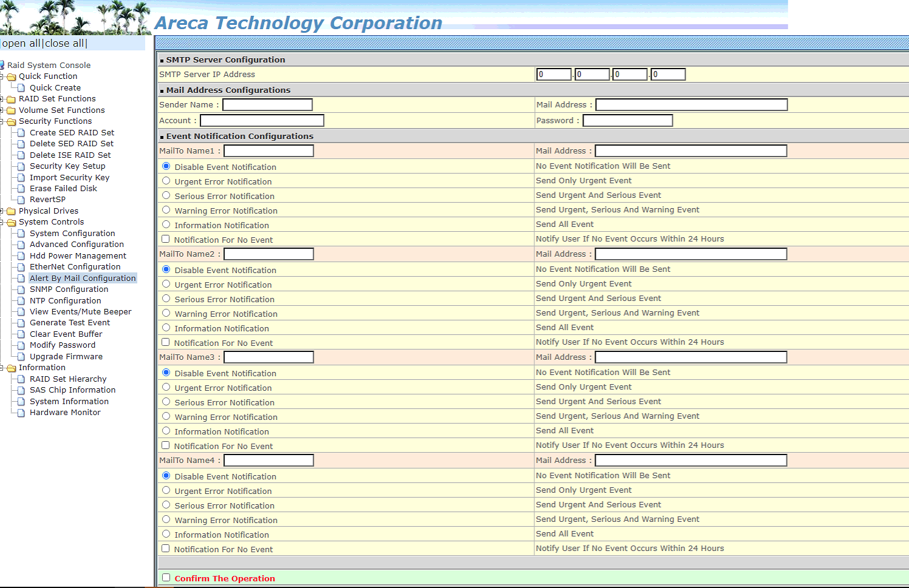Select Serious Error Notification for MailTo Name1
909x588 pixels.
(166, 195)
